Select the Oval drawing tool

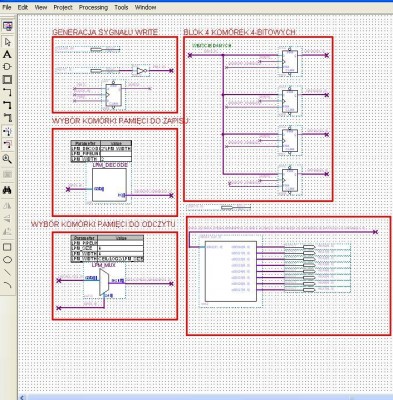(7, 260)
